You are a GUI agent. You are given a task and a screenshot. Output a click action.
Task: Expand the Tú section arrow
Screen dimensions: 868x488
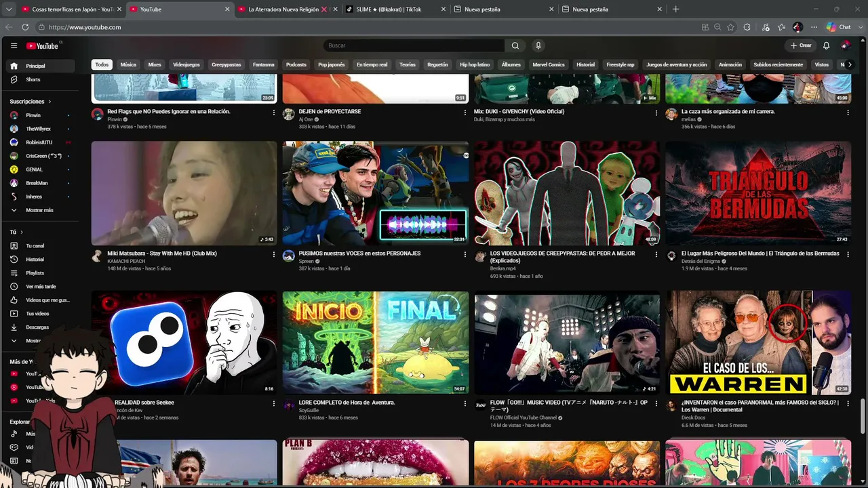tap(22, 232)
